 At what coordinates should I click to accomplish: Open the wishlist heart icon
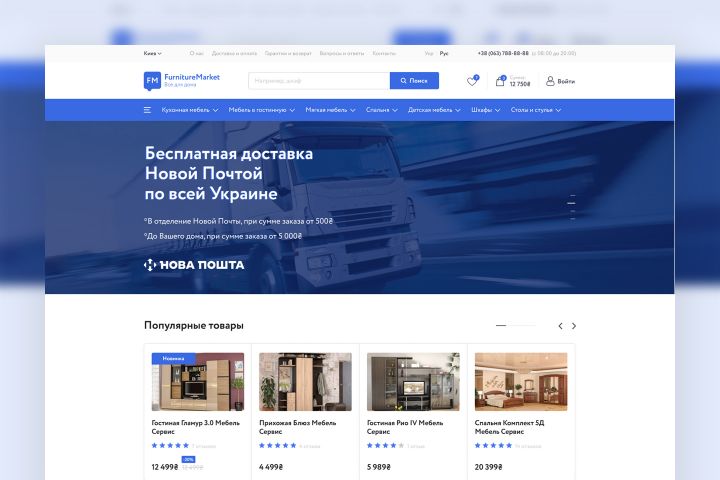click(x=472, y=81)
